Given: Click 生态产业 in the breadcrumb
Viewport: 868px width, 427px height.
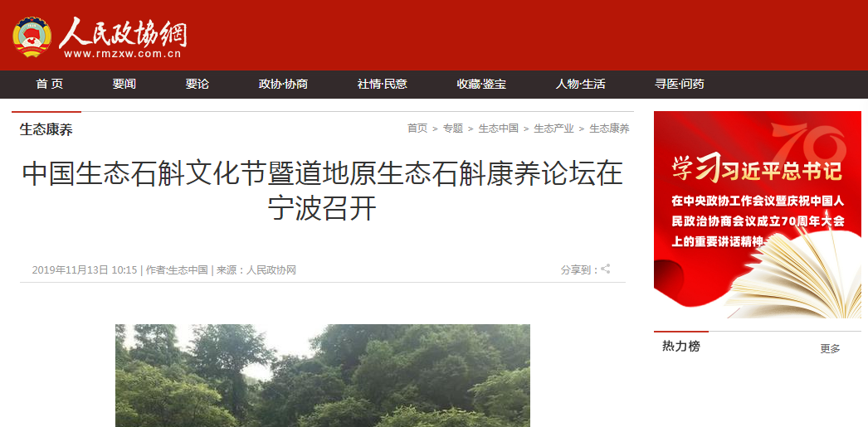Looking at the screenshot, I should 553,129.
